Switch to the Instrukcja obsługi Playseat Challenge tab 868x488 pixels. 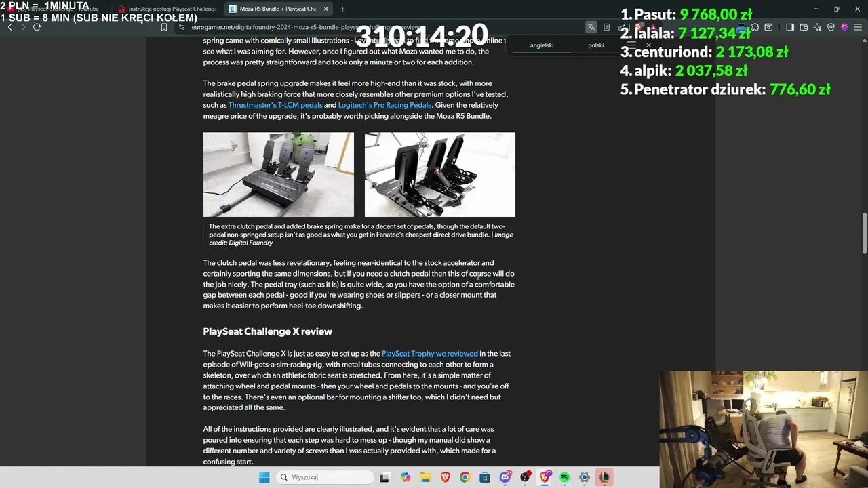tap(167, 9)
